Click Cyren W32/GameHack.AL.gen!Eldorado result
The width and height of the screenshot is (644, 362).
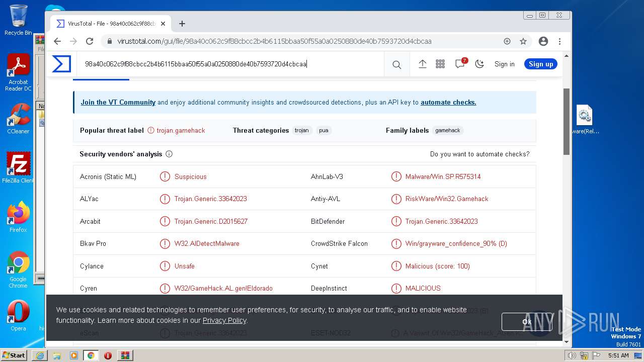coord(223,288)
